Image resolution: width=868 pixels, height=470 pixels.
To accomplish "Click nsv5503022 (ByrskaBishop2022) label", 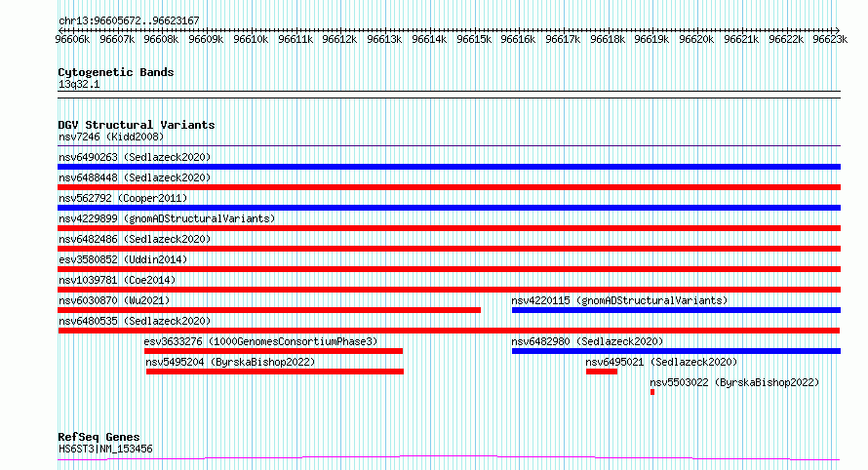I will point(734,382).
